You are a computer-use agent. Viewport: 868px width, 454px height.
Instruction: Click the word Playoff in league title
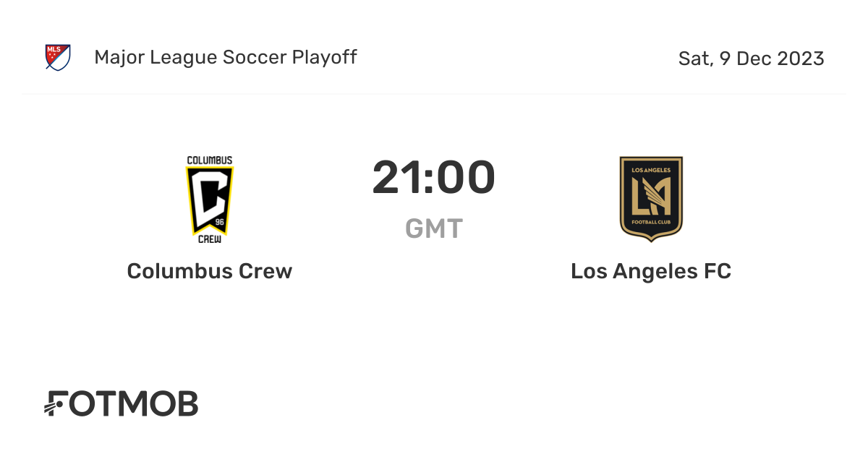(324, 57)
